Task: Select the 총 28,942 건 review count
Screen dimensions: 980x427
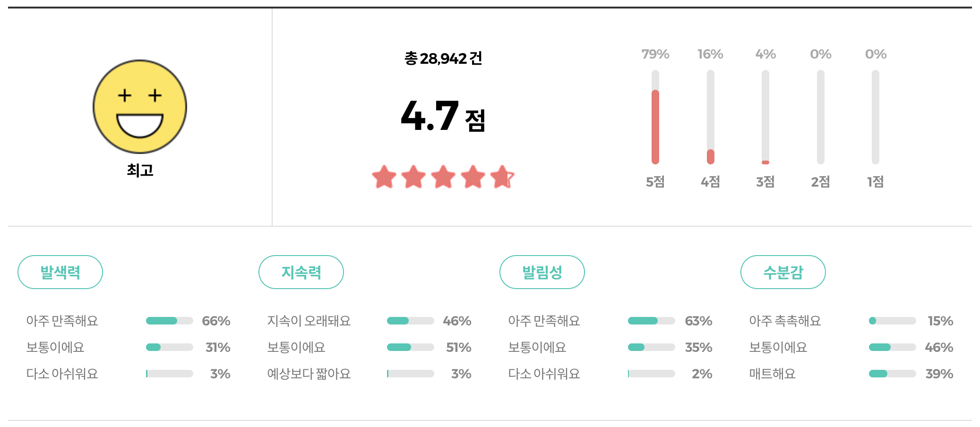Action: coord(443,59)
